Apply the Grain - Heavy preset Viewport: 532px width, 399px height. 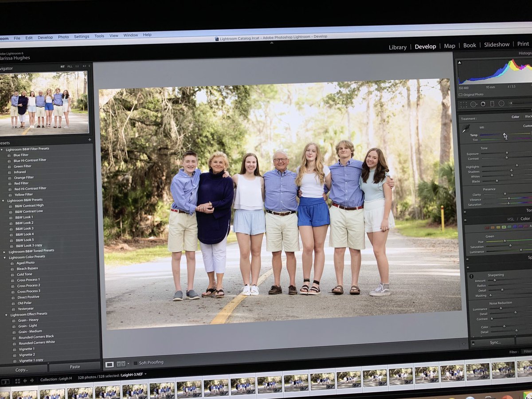pos(28,320)
